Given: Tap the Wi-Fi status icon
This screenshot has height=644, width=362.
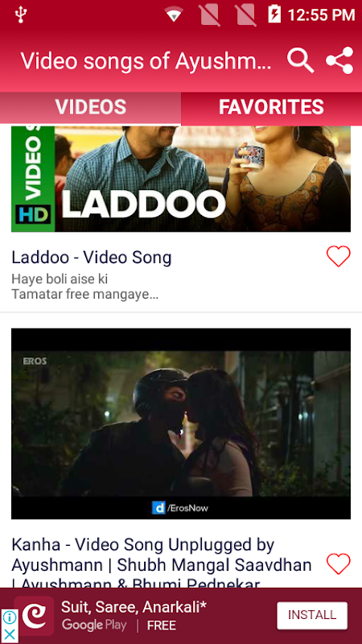Looking at the screenshot, I should point(174,15).
